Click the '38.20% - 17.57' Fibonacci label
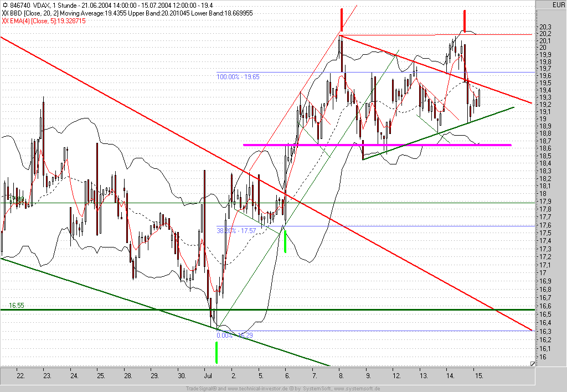This screenshot has height=392, width=567. coord(236,230)
